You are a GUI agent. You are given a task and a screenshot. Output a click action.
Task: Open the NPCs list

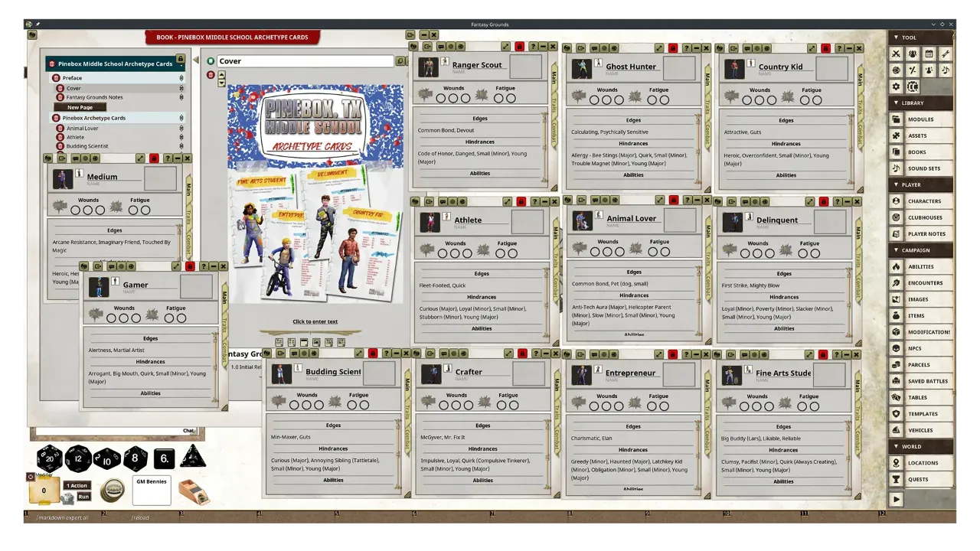[x=922, y=348]
